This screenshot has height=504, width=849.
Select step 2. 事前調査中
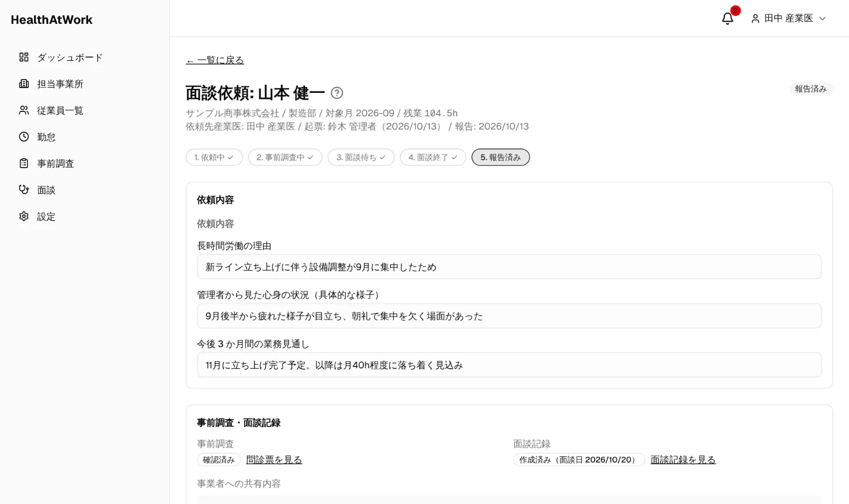tap(285, 157)
